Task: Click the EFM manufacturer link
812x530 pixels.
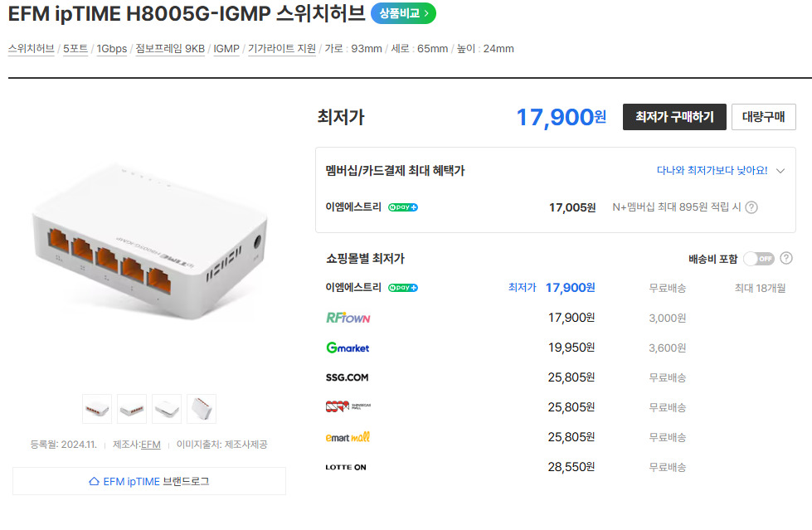Action: [151, 445]
